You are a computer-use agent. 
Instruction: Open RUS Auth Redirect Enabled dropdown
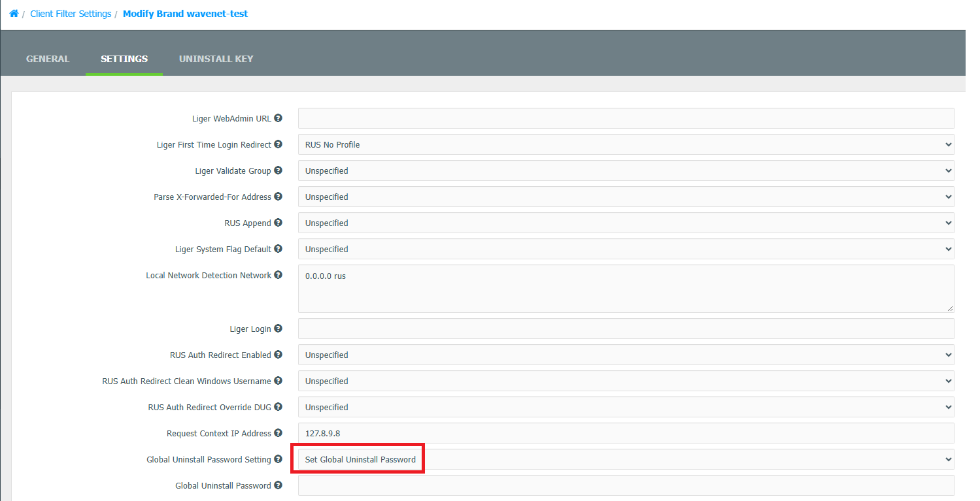click(x=626, y=355)
